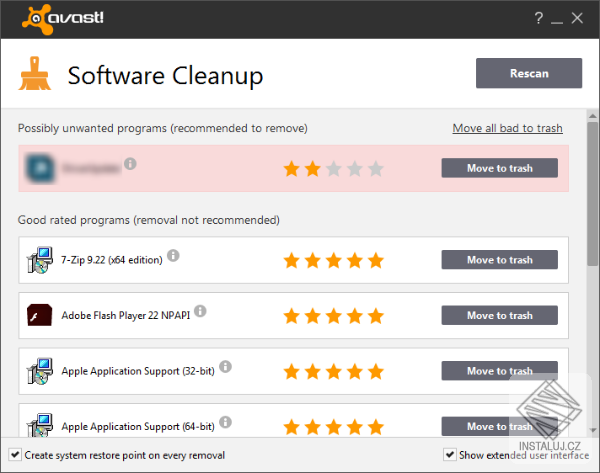Click the vertical scrollbar thumb

593,194
